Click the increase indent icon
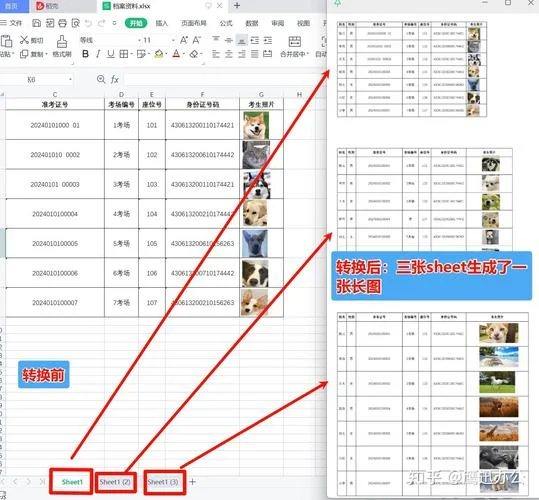Image resolution: width=539 pixels, height=500 pixels. coord(268,40)
